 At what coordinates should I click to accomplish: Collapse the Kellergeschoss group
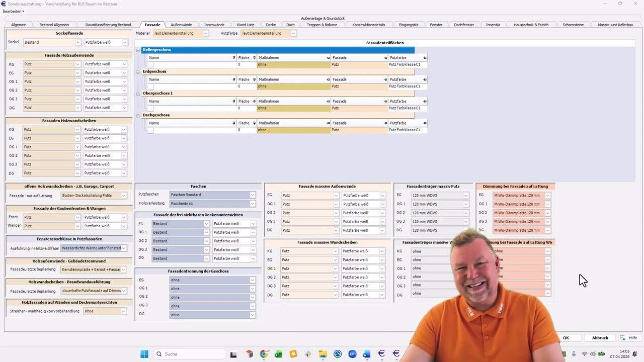[x=138, y=50]
